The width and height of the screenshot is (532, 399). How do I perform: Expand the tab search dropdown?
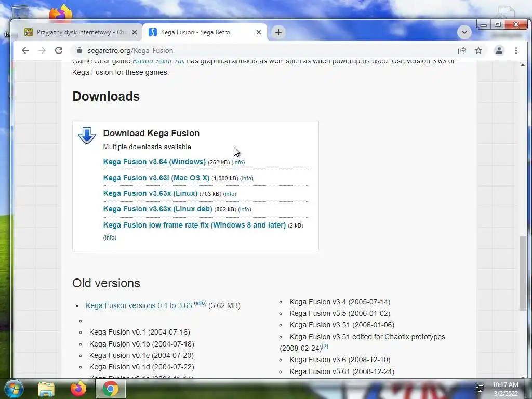coord(464,32)
